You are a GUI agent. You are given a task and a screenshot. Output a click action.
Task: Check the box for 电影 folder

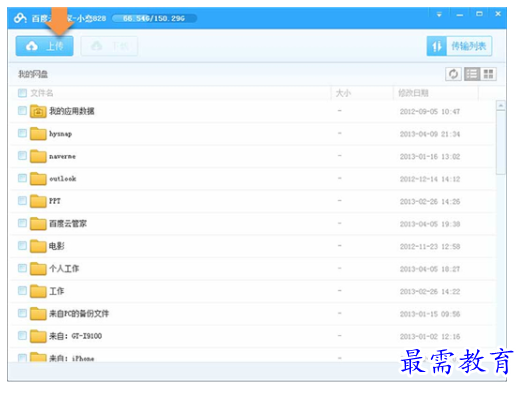tap(22, 246)
